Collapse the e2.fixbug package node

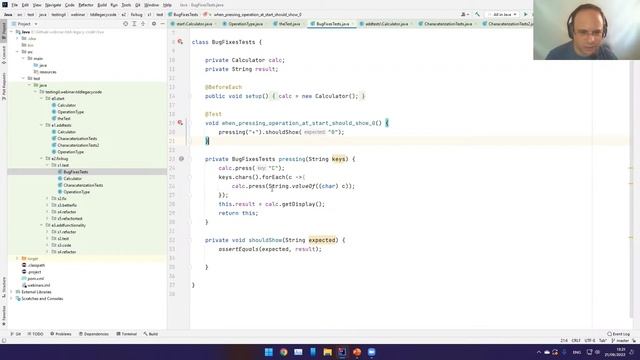pyautogui.click(x=42, y=158)
